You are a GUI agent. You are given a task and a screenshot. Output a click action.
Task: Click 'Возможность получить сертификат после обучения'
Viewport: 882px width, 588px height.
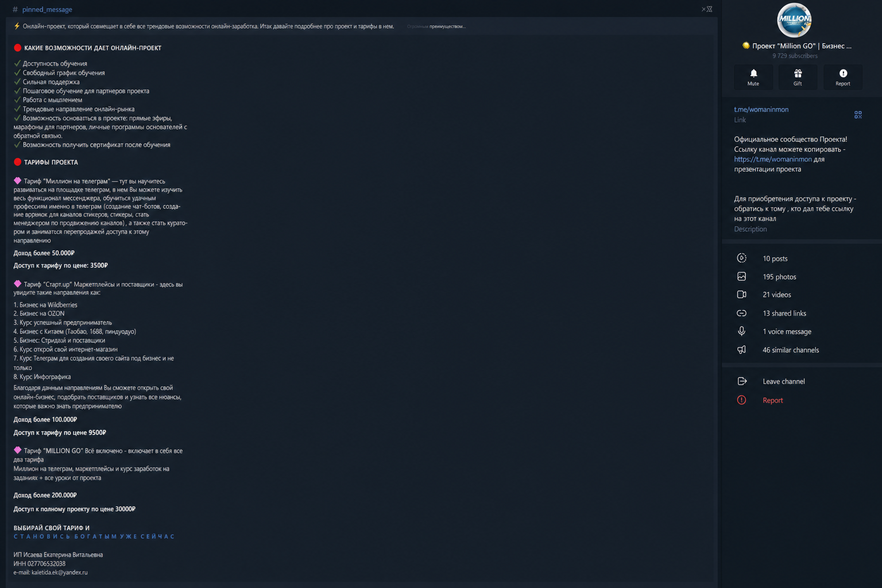coord(96,145)
